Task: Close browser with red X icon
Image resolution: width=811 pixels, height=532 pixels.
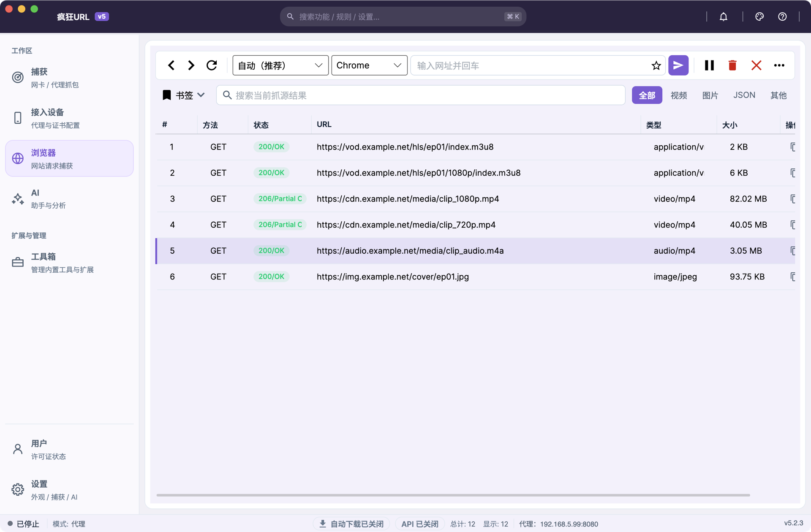Action: [x=756, y=65]
